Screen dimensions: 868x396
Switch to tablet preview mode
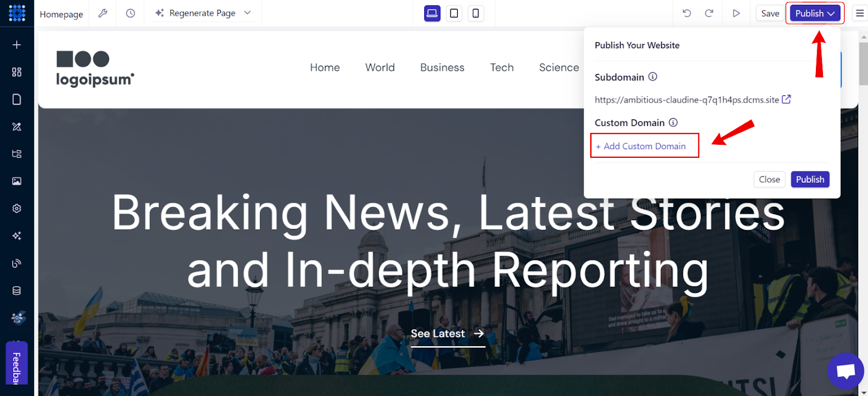point(454,13)
